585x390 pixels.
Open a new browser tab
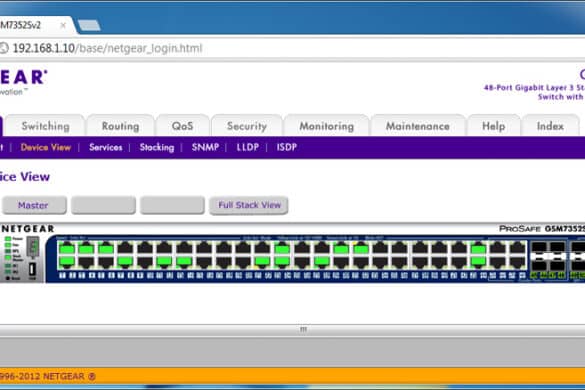point(89,25)
